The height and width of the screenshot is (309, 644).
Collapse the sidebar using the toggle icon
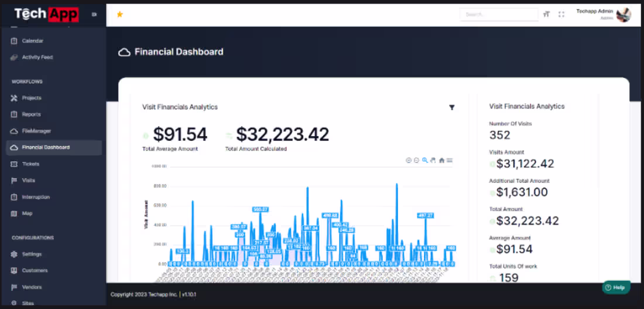[x=94, y=15]
